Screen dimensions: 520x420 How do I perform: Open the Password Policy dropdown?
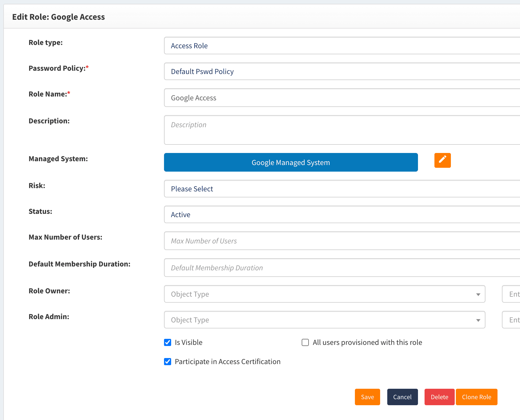click(x=341, y=72)
